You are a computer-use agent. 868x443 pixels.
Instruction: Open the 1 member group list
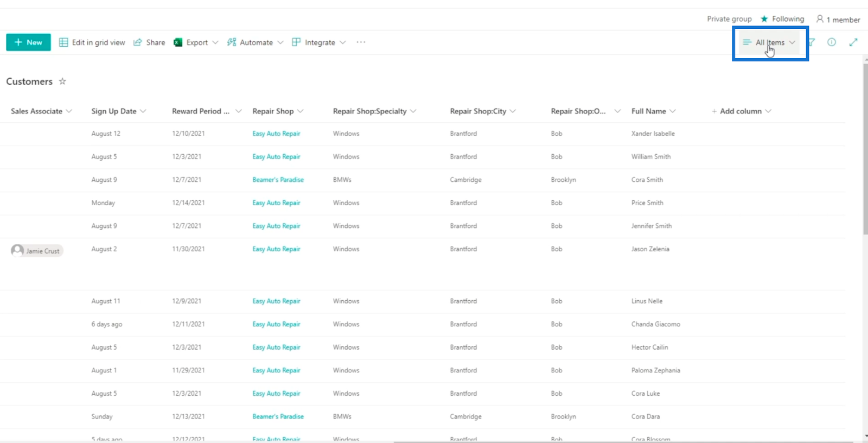(838, 20)
